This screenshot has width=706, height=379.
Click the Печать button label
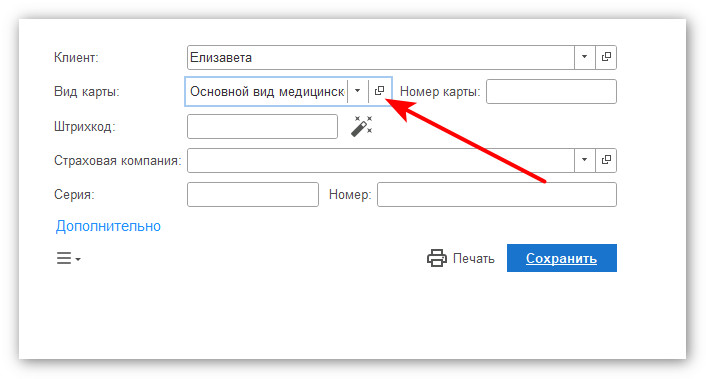pyautogui.click(x=473, y=258)
